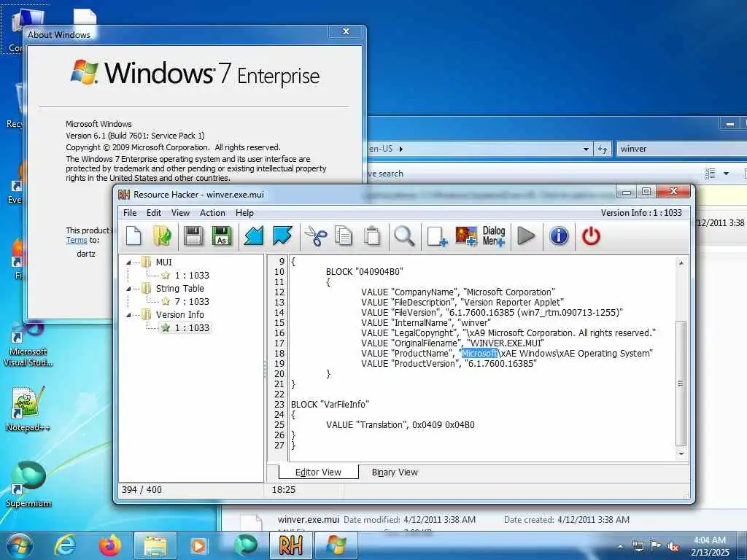This screenshot has width=747, height=560.
Task: Copy with the double-page icon
Action: point(344,236)
